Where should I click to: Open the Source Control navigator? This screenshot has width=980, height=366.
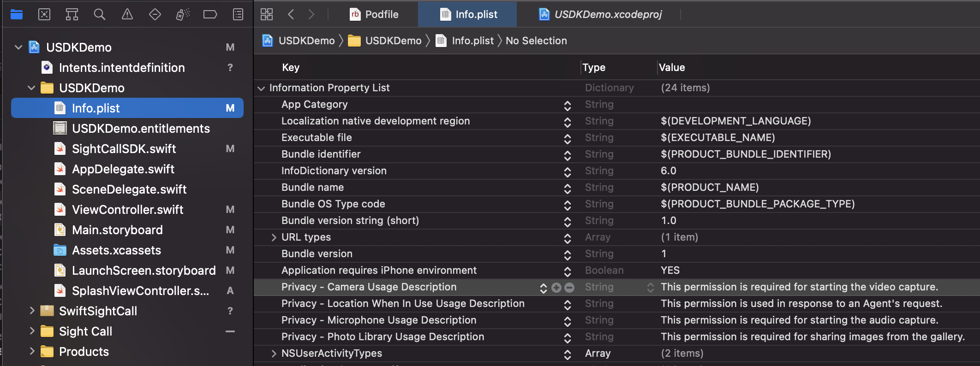pyautogui.click(x=44, y=15)
